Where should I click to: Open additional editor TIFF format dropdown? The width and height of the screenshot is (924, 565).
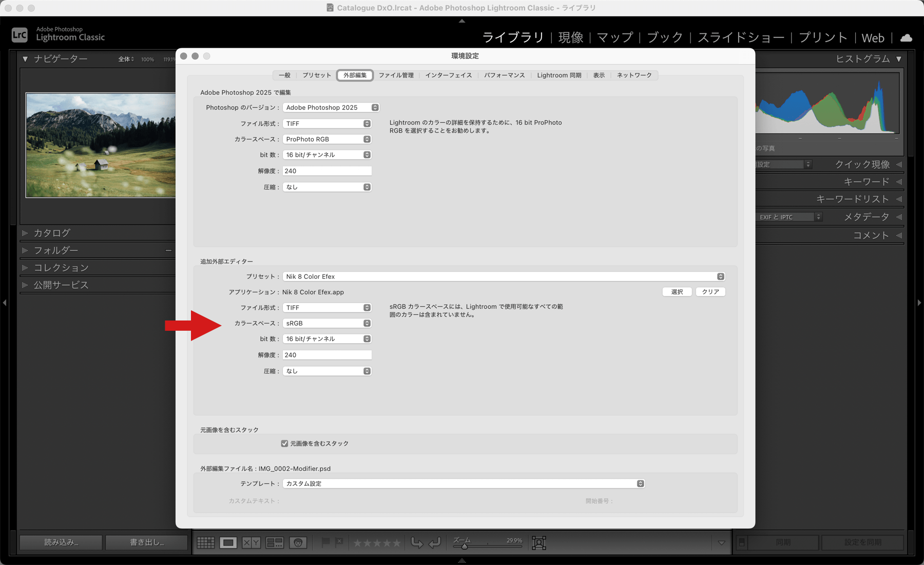327,308
